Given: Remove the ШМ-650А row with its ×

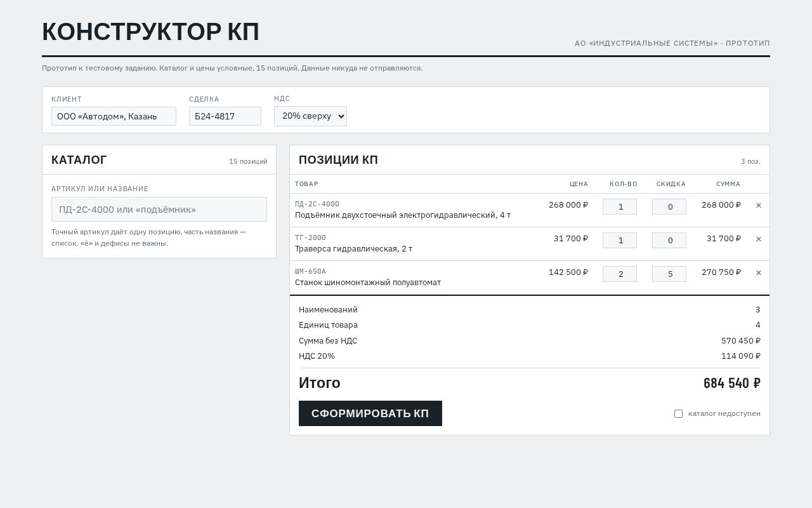Looking at the screenshot, I should pyautogui.click(x=759, y=272).
